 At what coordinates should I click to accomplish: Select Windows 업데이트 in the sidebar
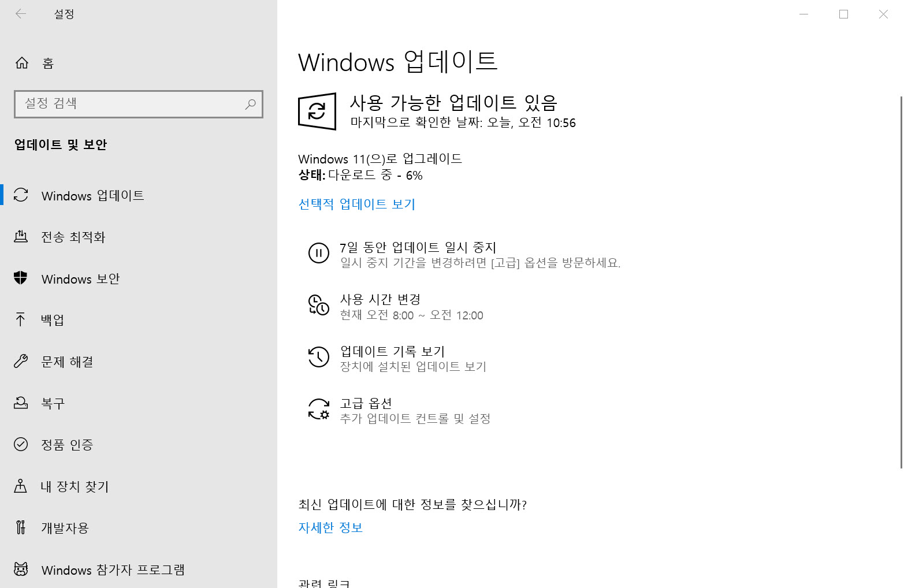92,196
